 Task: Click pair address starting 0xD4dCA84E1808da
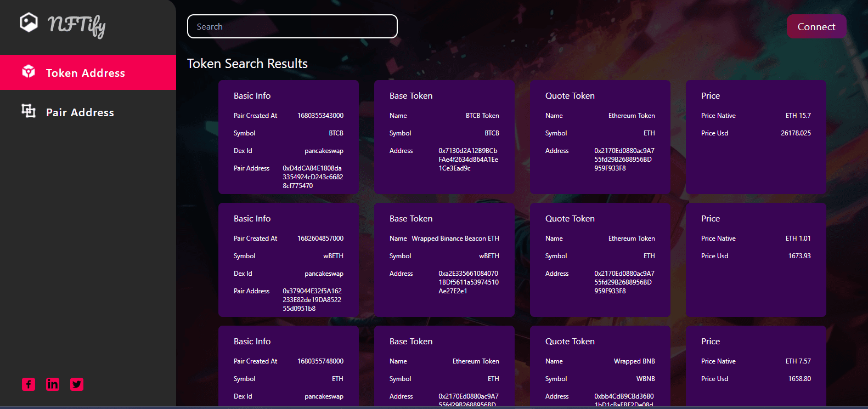click(x=313, y=177)
